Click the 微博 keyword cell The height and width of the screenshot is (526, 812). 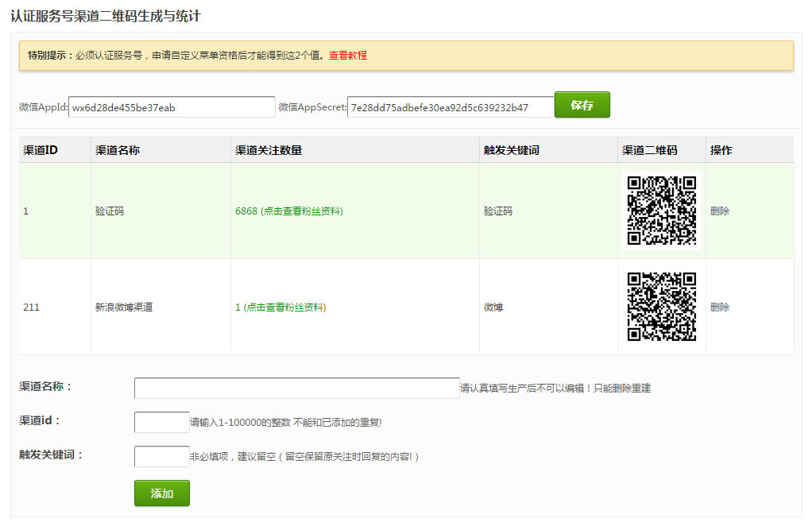(x=493, y=307)
